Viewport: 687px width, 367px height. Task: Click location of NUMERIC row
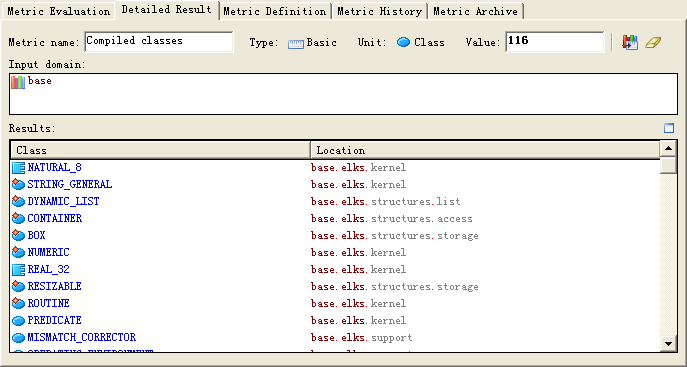click(x=358, y=253)
